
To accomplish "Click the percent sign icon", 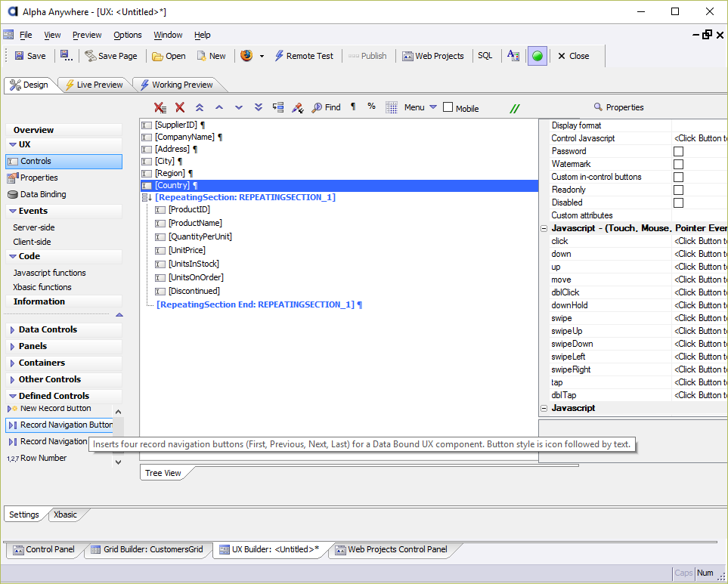I will pos(371,107).
